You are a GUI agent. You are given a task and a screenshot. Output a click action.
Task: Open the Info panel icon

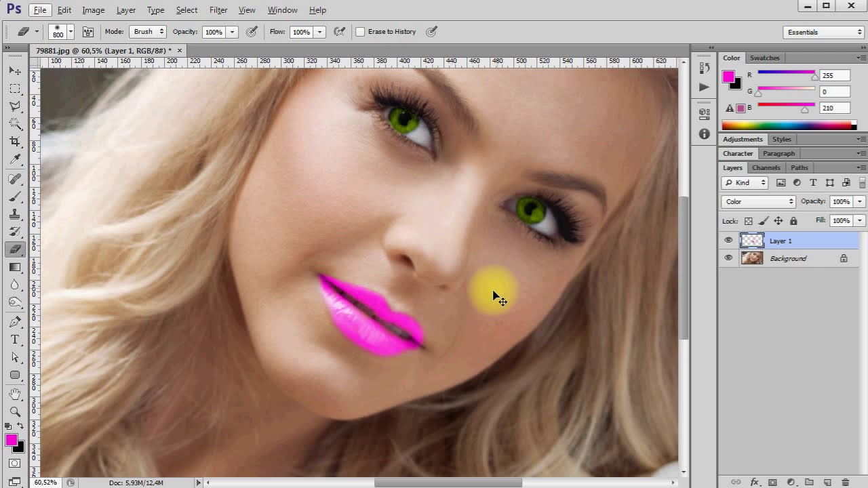pyautogui.click(x=704, y=134)
